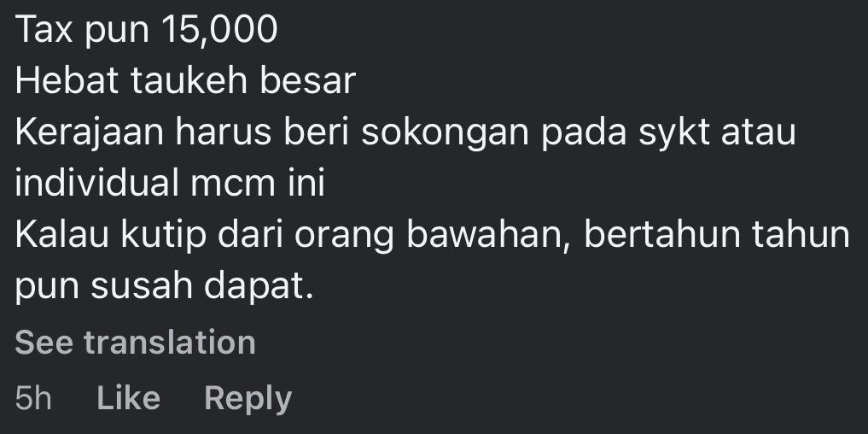Like the comment
868x434 pixels.
[x=128, y=398]
